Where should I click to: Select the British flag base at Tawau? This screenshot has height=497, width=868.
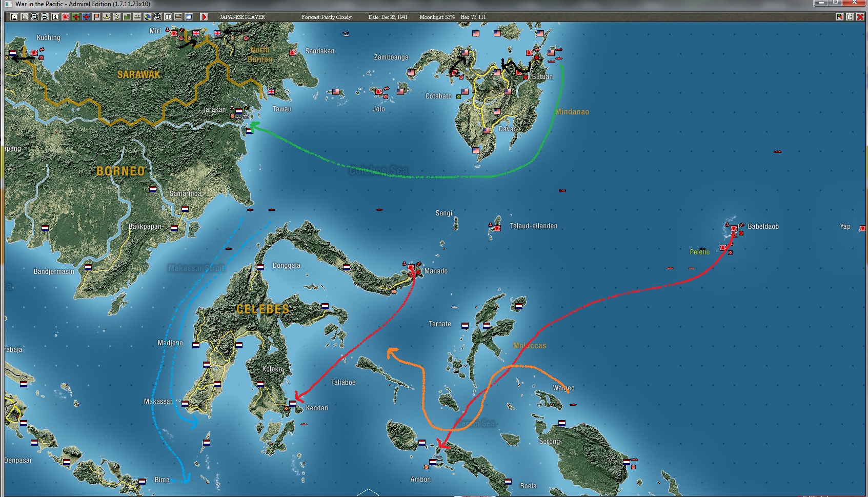tap(271, 92)
